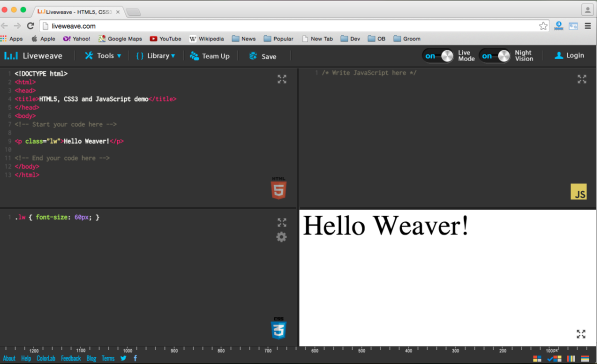Image resolution: width=597 pixels, height=364 pixels.
Task: Open the Feedback link in footer
Action: click(71, 358)
